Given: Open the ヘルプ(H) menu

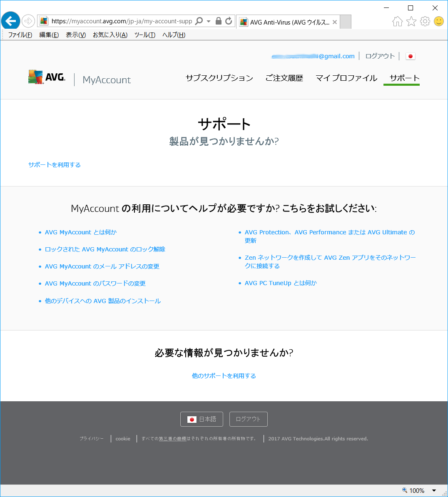Looking at the screenshot, I should tap(174, 35).
